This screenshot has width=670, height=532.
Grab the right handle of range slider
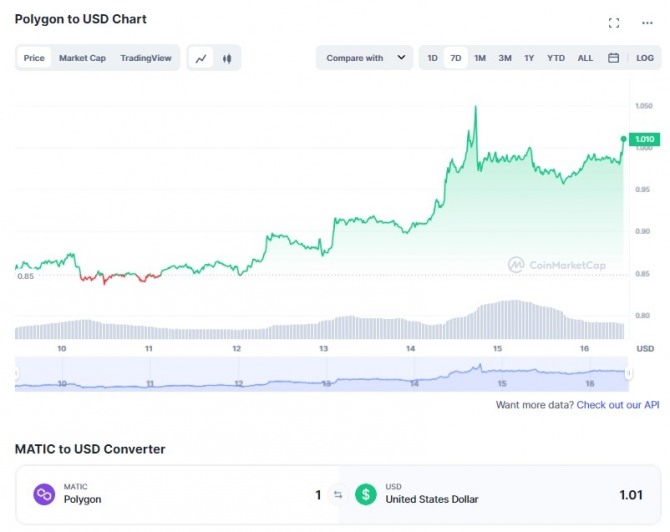(x=628, y=373)
